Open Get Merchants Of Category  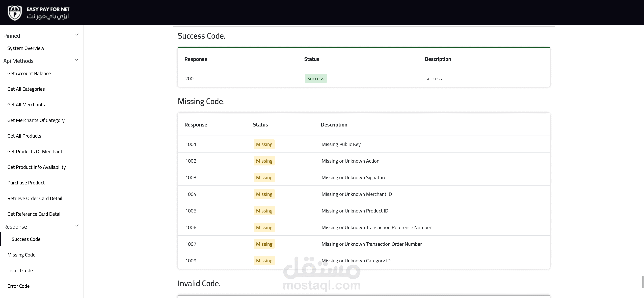tap(36, 120)
